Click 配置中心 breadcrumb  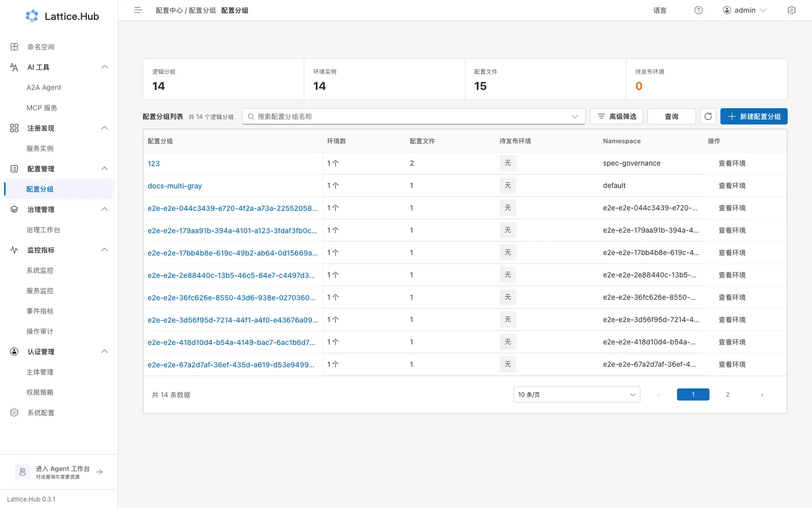pos(169,10)
